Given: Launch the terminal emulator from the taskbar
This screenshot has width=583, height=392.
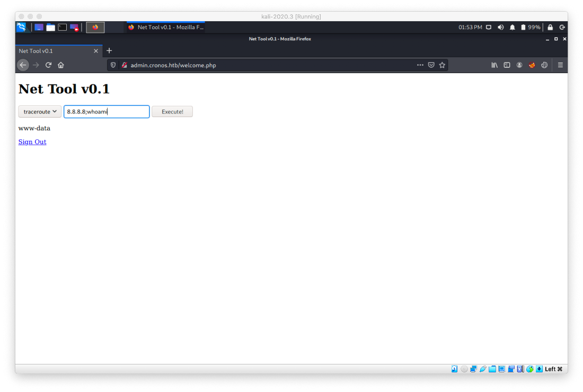Looking at the screenshot, I should 62,27.
